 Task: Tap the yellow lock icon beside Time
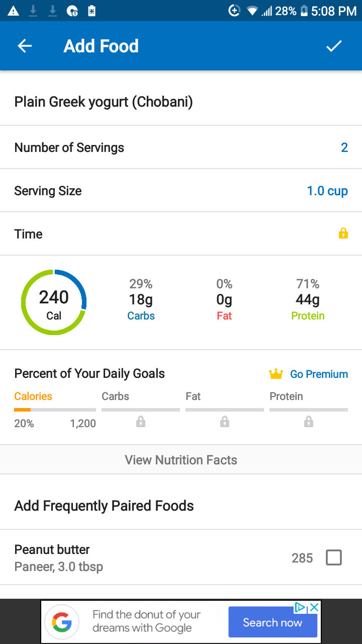tap(343, 233)
